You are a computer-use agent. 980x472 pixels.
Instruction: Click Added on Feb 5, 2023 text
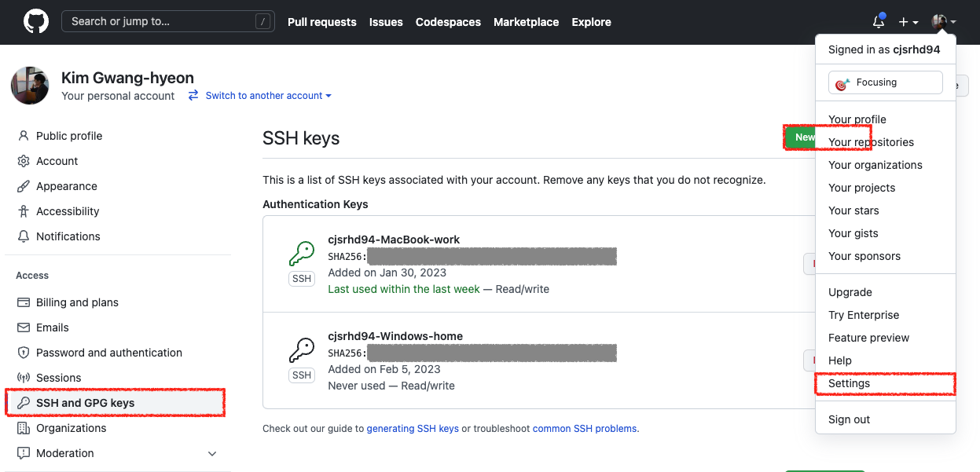[384, 369]
